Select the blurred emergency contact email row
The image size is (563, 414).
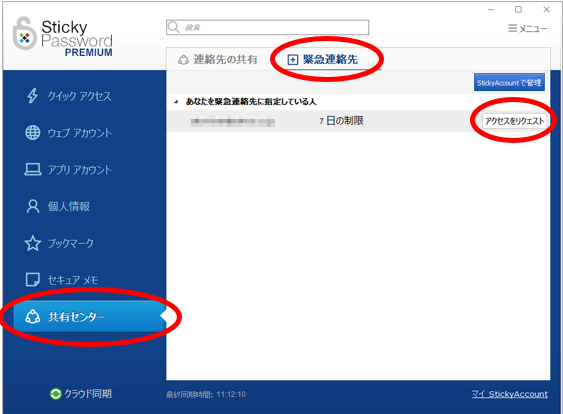click(x=358, y=121)
